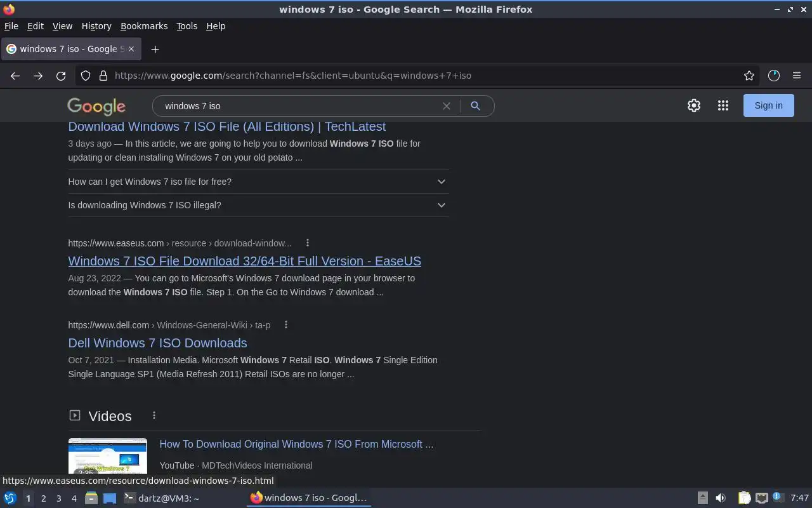This screenshot has width=812, height=508.
Task: Reload the current page
Action: pyautogui.click(x=61, y=76)
